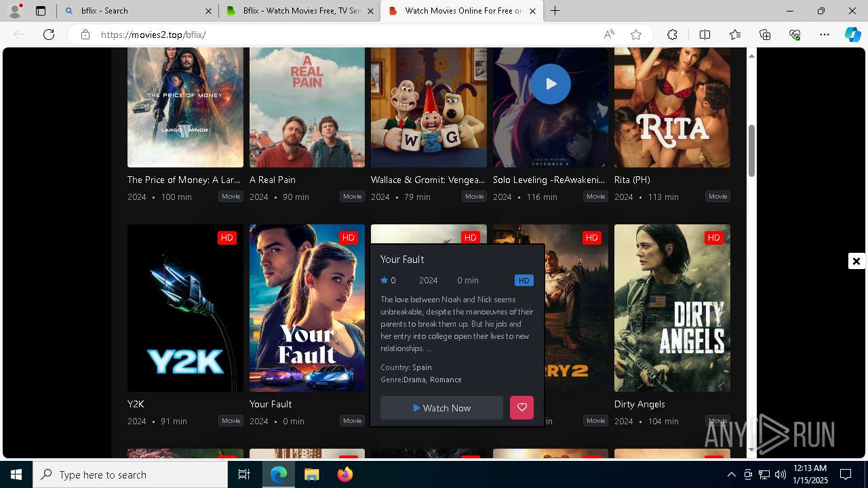
Task: Click the blue HD badge in popup
Action: [x=524, y=281]
